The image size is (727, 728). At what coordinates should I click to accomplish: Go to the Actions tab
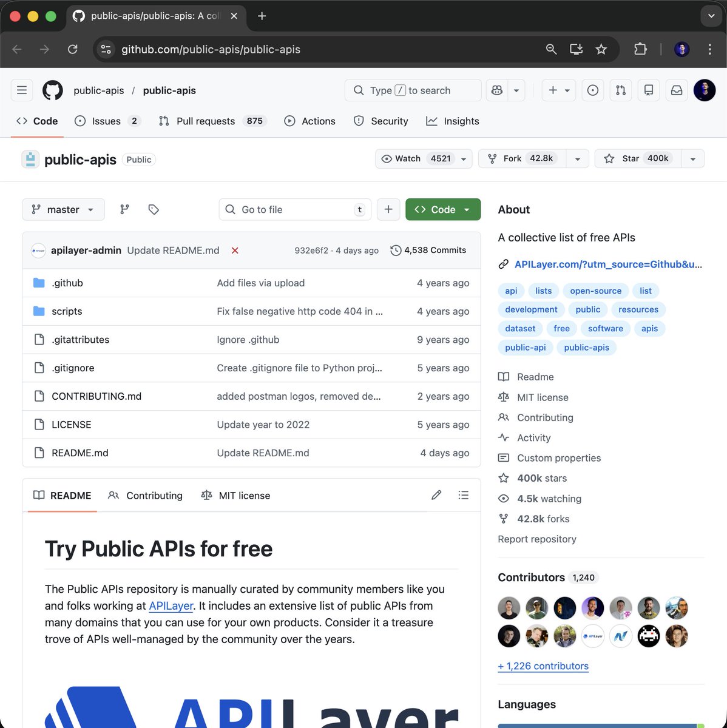pyautogui.click(x=309, y=121)
